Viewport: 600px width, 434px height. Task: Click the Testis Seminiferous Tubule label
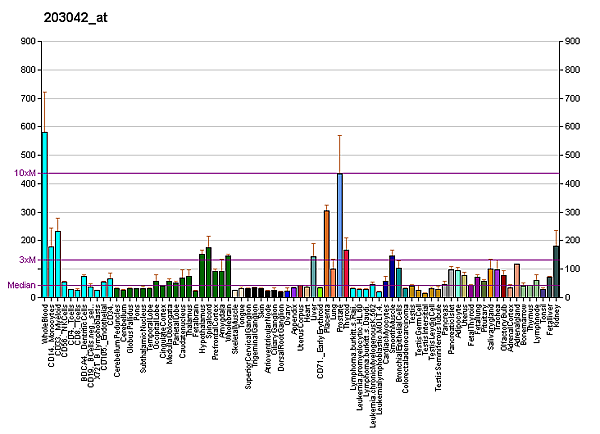pos(438,345)
